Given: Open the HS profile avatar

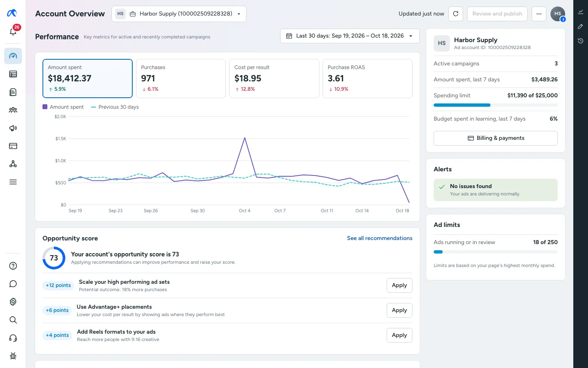Looking at the screenshot, I should pyautogui.click(x=558, y=14).
